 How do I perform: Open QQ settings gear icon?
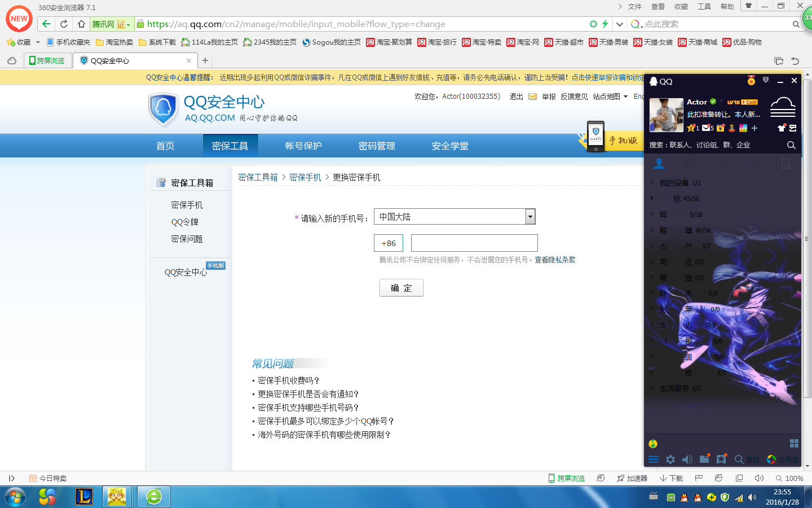click(670, 459)
